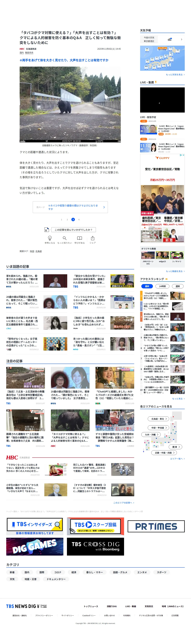
Task: Open the TBS CROSS DIG with Bloomberg banner
Action: (95, 546)
